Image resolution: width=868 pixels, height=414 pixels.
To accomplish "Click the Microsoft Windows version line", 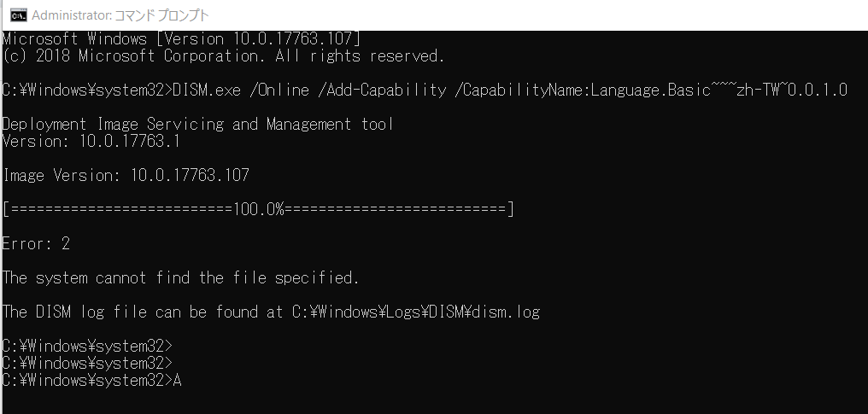I will pyautogui.click(x=182, y=39).
